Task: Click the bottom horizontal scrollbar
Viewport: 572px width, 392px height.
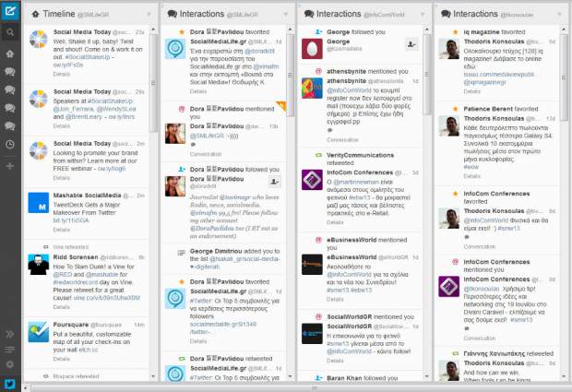Action: (296, 387)
